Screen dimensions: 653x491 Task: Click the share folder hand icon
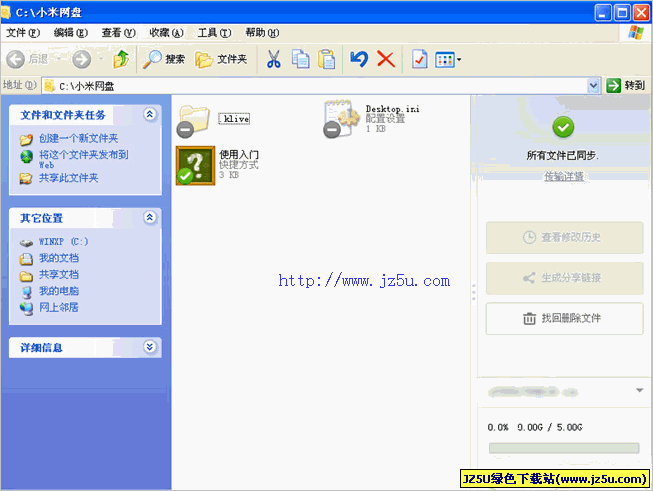coord(26,179)
